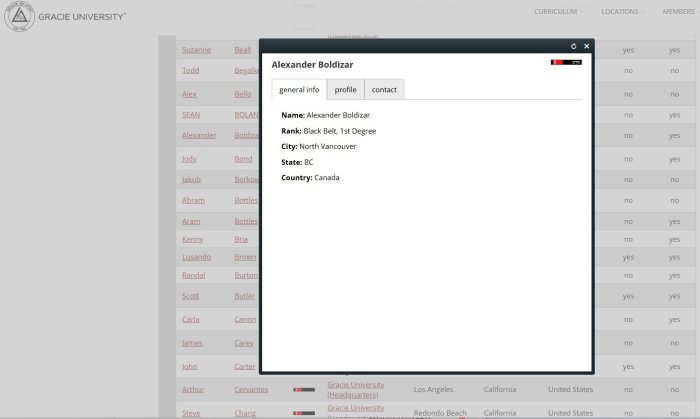Viewport: 700px width, 419px height.
Task: Open the Members menu
Action: pos(681,12)
